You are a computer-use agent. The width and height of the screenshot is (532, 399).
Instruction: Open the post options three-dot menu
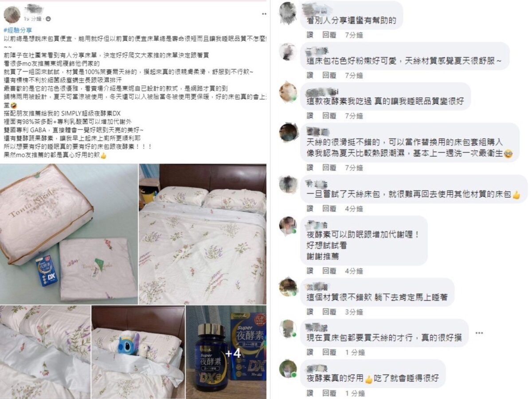[x=264, y=14]
